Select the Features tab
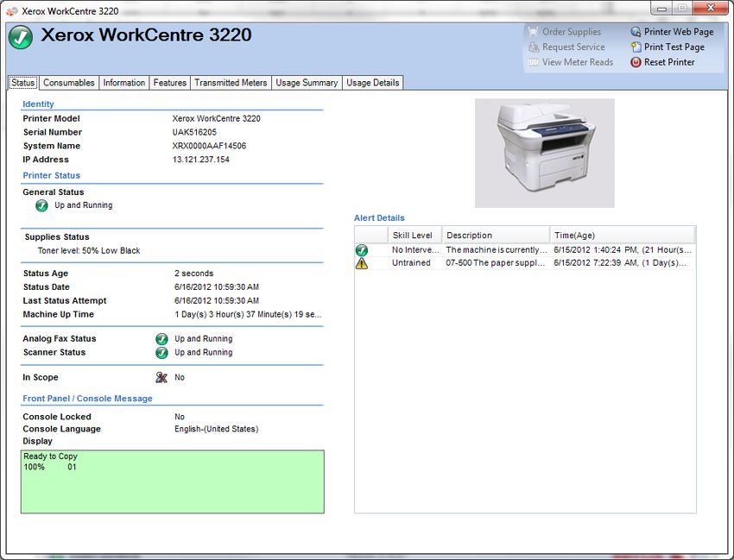The height and width of the screenshot is (560, 734). [x=170, y=83]
